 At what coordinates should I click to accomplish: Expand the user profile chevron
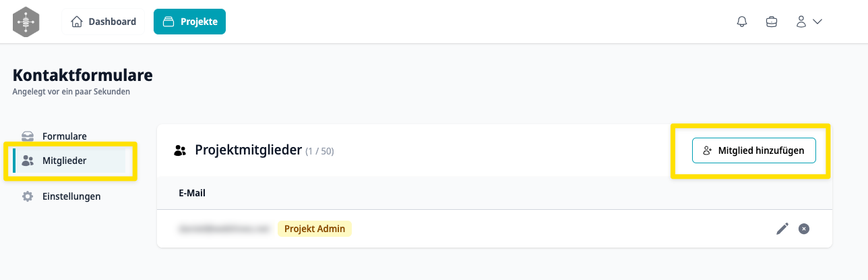pos(818,22)
